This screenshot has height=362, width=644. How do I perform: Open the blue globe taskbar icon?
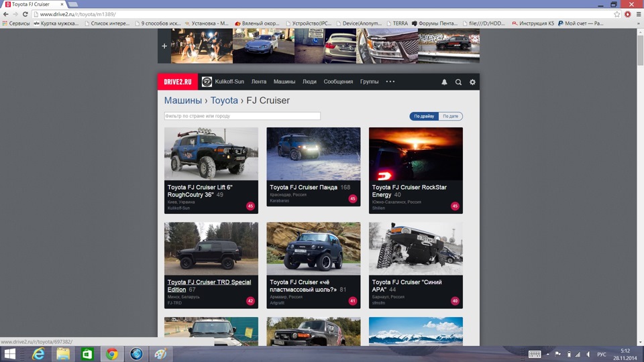coord(136,354)
